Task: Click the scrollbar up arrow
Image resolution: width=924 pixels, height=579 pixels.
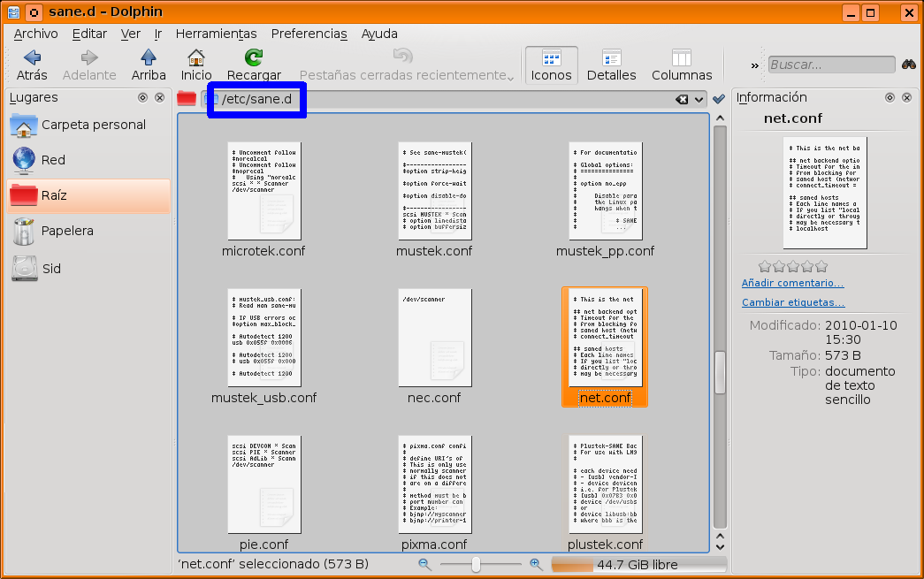Action: point(720,118)
